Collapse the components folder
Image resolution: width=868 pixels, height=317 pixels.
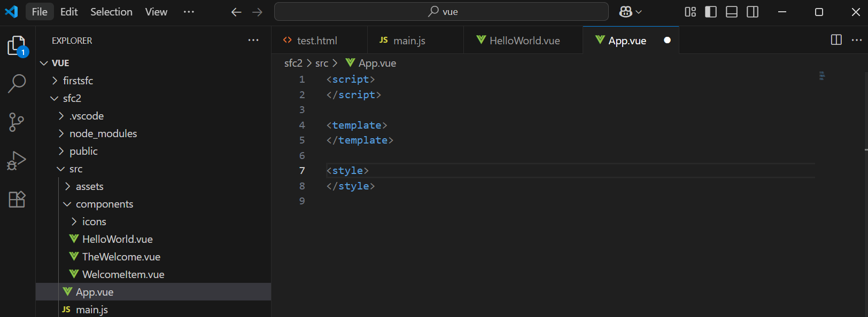coord(104,204)
